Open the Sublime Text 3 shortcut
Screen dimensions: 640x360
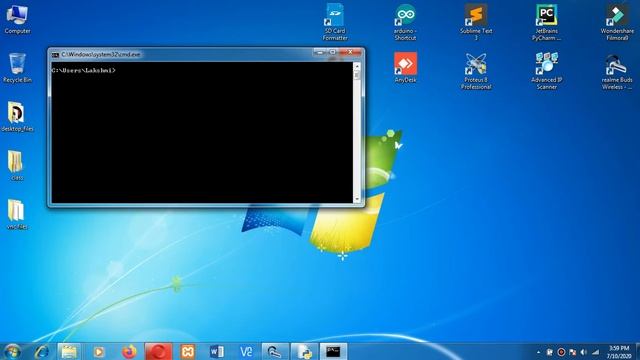click(476, 22)
